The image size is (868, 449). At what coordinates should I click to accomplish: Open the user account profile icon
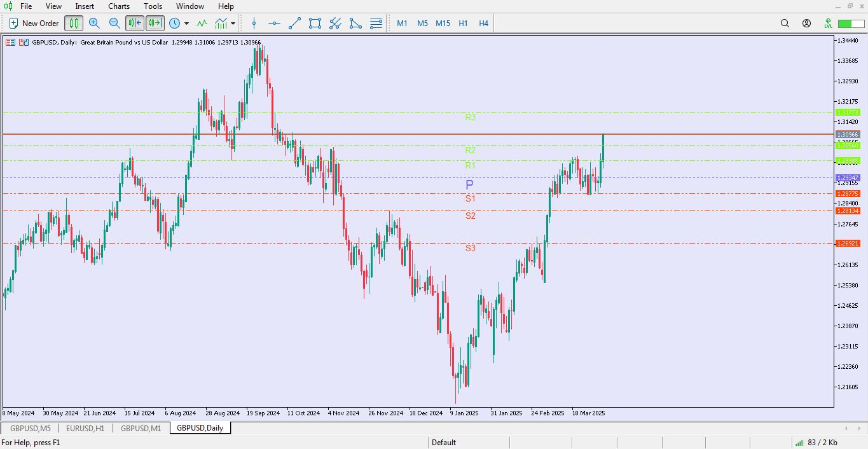click(806, 24)
